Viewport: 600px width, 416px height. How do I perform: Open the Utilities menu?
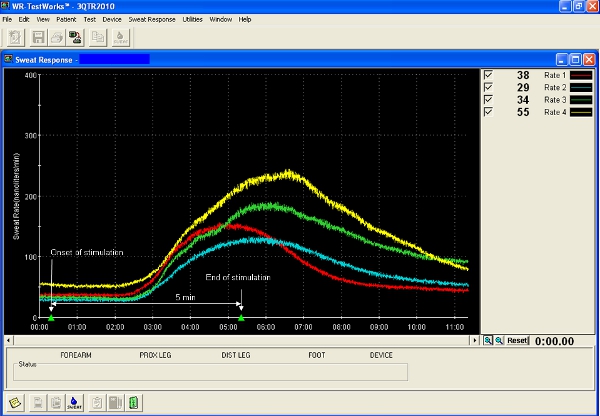point(192,19)
